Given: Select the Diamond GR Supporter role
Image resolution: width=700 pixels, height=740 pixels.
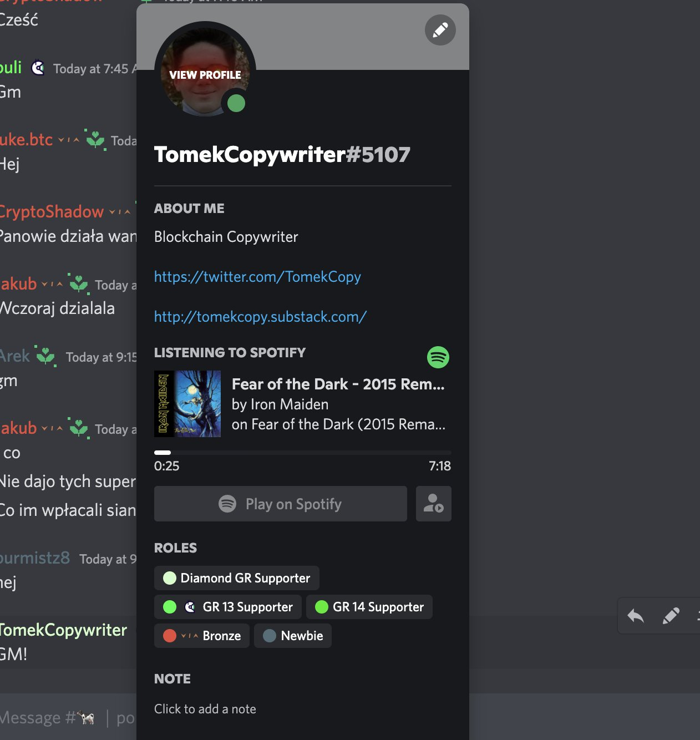Looking at the screenshot, I should click(237, 578).
